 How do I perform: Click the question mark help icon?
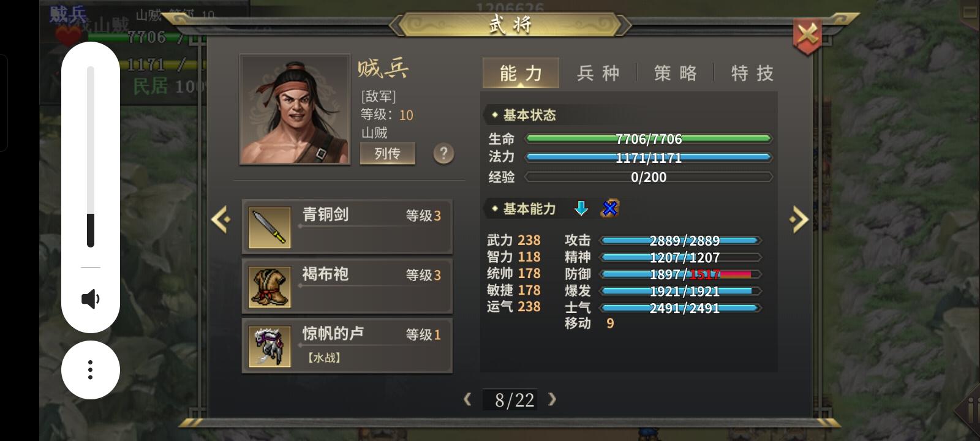coord(443,153)
